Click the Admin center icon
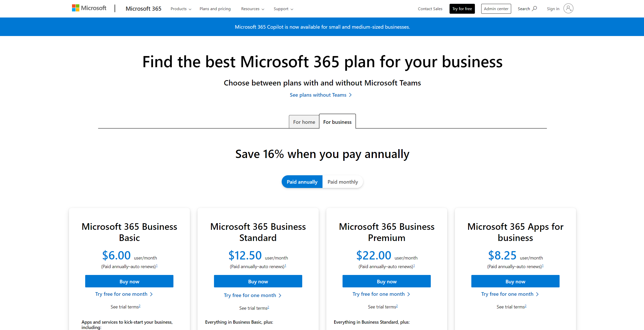 point(496,8)
